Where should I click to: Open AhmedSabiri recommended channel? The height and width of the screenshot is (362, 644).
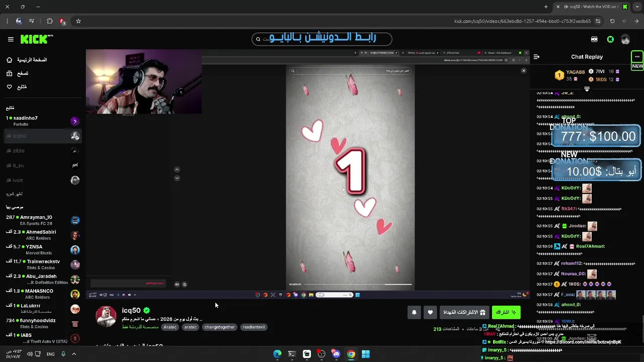[x=42, y=235]
